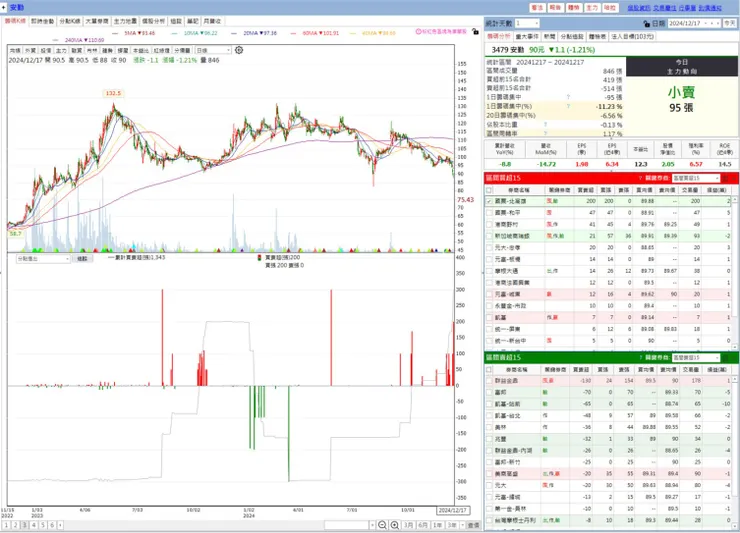The image size is (740, 533).
Task: Check the 港商野村 row checkbox
Action: point(489,225)
